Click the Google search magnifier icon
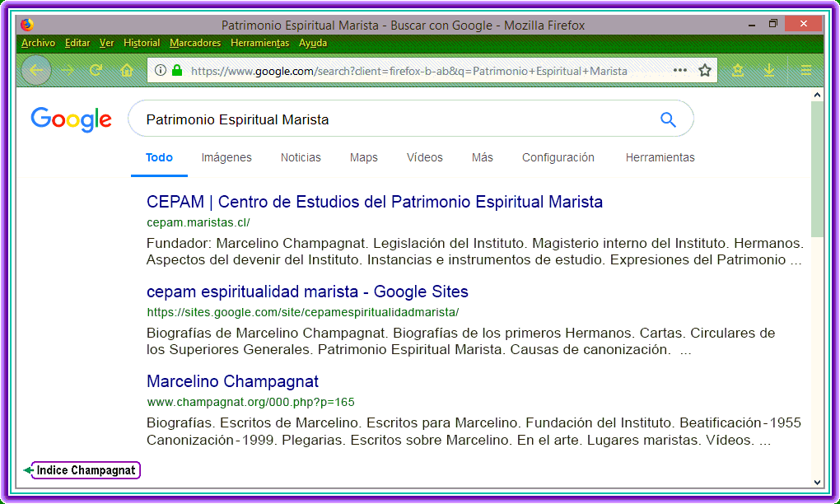 click(668, 119)
